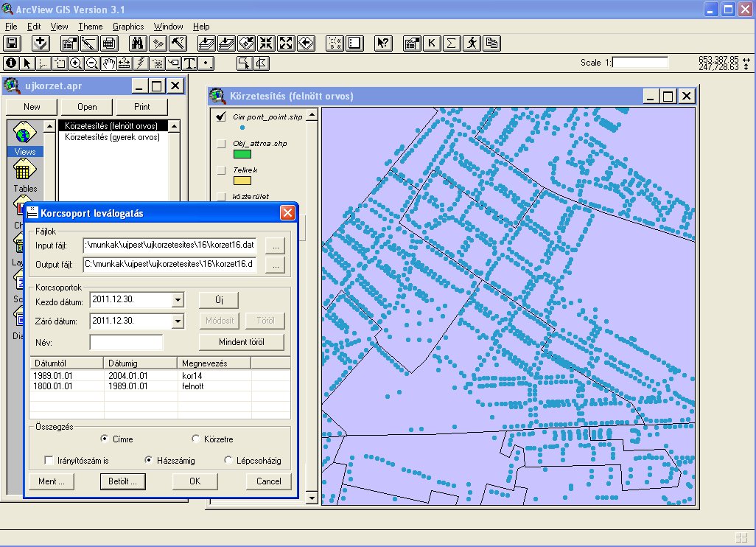Click the Sigma summarize toolbar icon
Screen dimensions: 756x547
click(452, 43)
